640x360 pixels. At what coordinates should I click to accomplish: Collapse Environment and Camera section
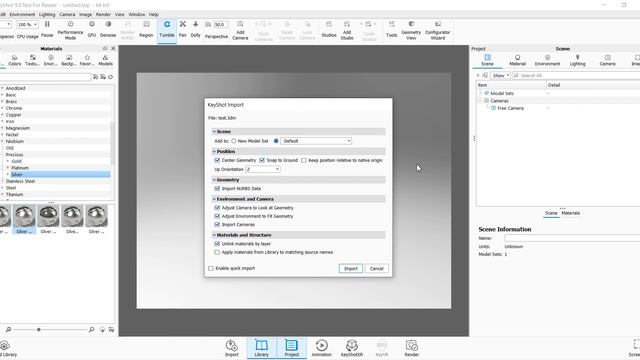[214, 199]
